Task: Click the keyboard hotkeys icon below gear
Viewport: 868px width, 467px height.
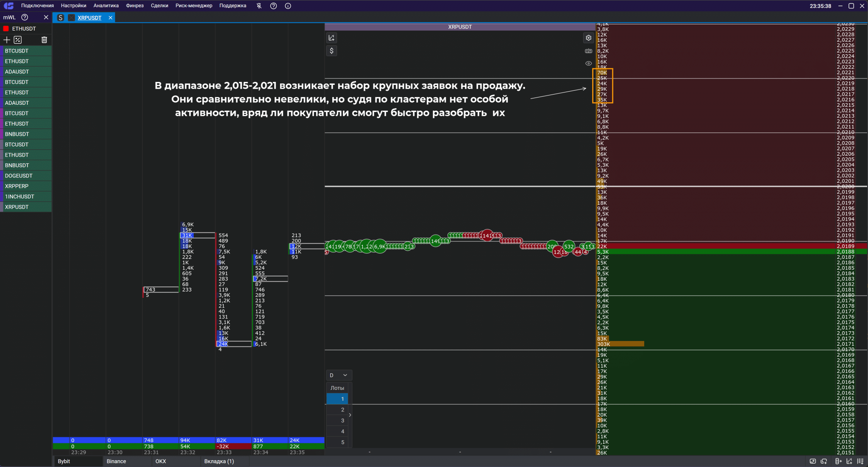Action: coord(589,51)
